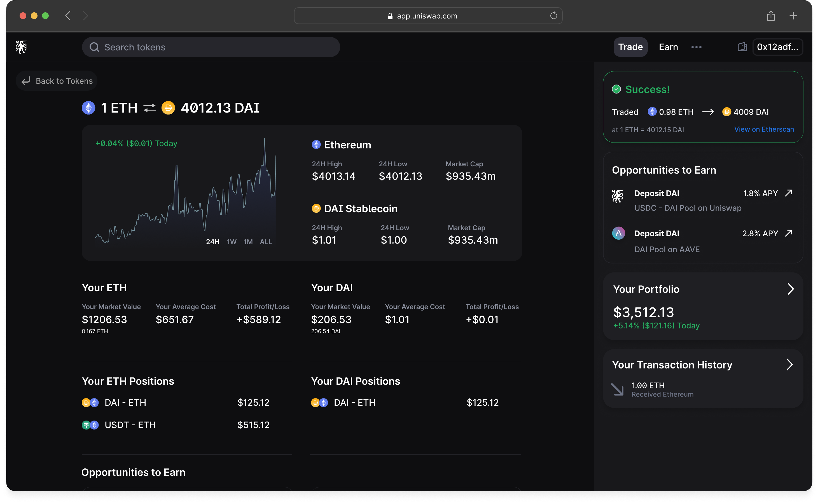
Task: Click the Uniswap pool icon for Deposit DAI
Action: point(618,196)
